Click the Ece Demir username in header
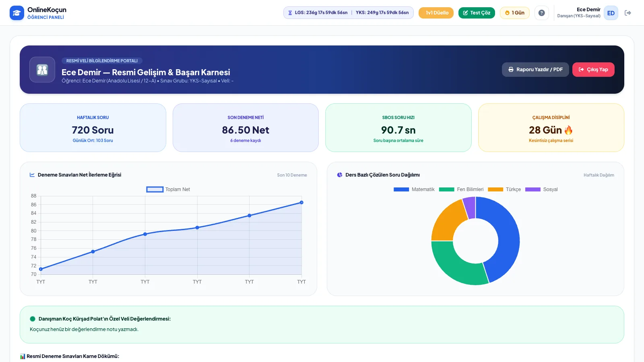 [588, 10]
